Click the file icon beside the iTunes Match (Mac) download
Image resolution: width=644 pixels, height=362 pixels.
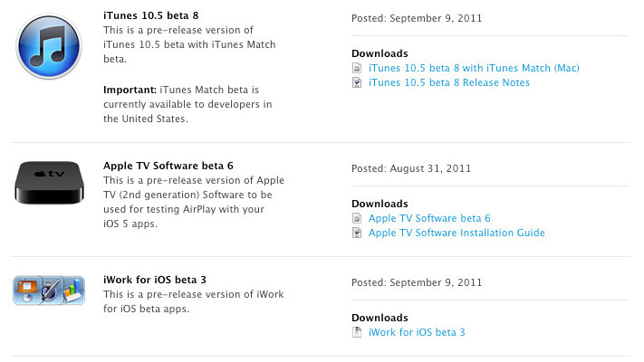pos(357,68)
